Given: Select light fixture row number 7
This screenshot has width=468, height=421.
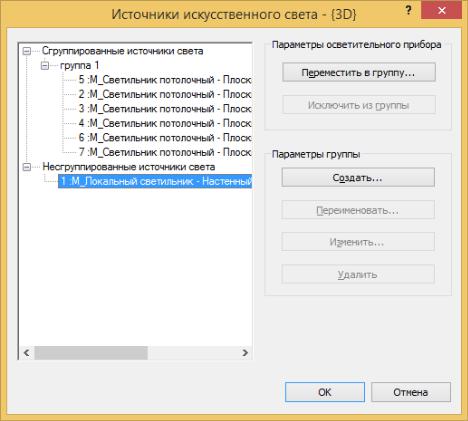Looking at the screenshot, I should (x=165, y=152).
